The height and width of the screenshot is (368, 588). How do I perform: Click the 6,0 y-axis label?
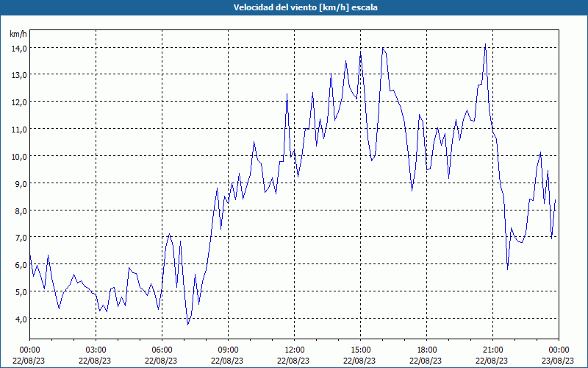[x=21, y=265]
